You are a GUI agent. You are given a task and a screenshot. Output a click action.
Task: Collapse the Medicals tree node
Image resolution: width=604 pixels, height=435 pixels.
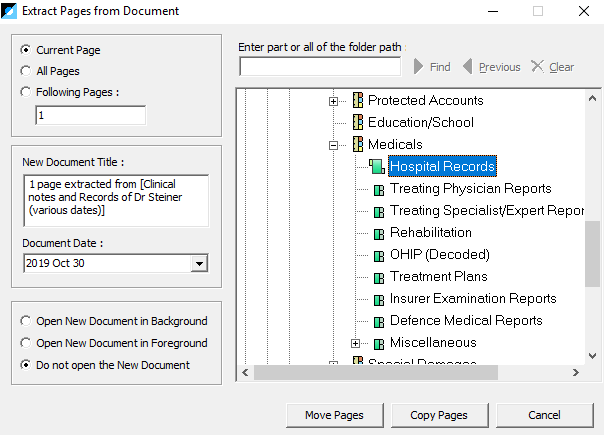click(x=334, y=145)
